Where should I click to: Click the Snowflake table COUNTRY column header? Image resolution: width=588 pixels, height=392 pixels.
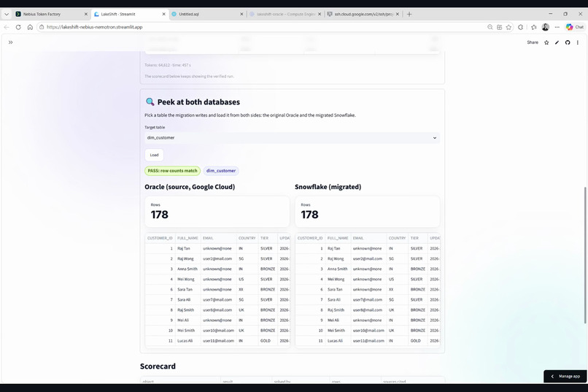tap(397, 238)
